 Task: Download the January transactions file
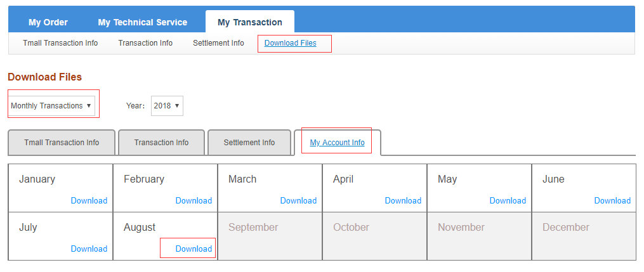coord(89,200)
